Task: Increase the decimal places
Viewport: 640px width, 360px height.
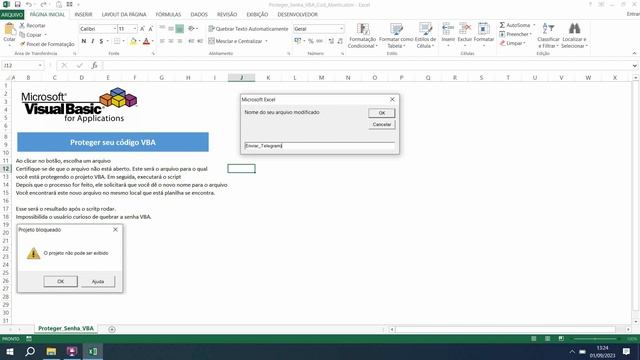Action: (x=331, y=41)
